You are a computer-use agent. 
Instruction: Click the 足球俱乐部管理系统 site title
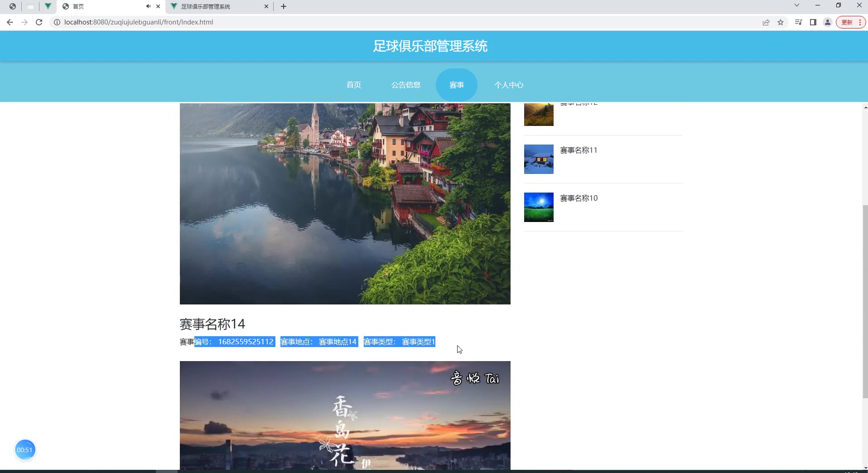pyautogui.click(x=430, y=46)
